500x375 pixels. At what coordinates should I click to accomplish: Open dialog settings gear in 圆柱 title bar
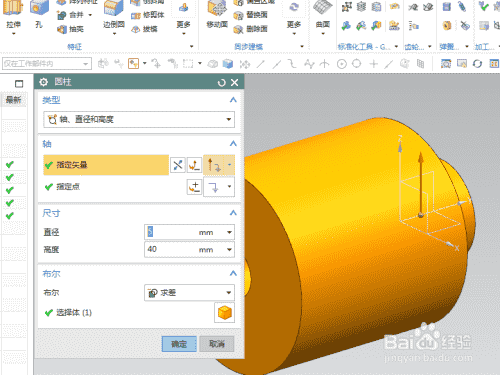click(44, 82)
